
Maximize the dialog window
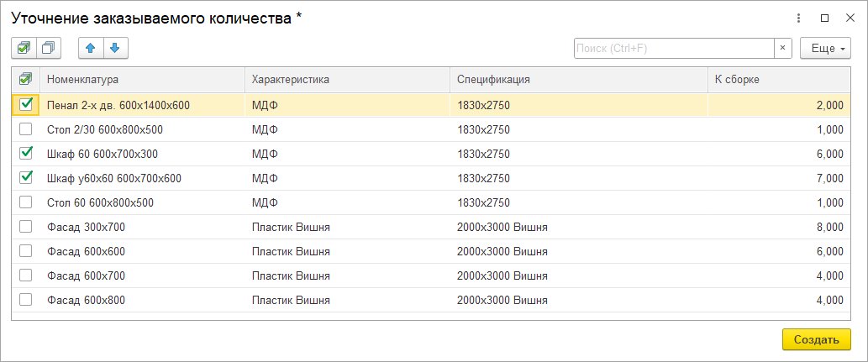click(824, 18)
